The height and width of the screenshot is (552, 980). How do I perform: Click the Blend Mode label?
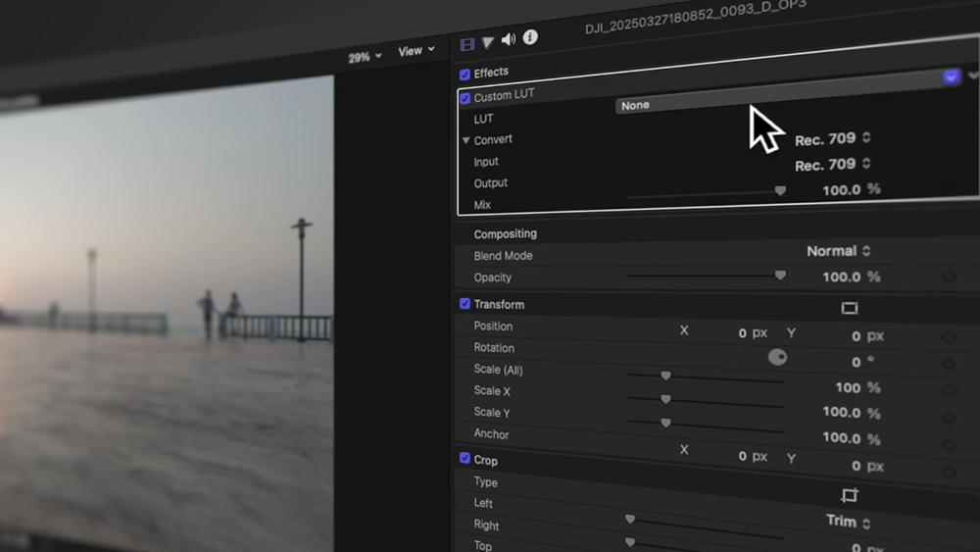point(503,256)
